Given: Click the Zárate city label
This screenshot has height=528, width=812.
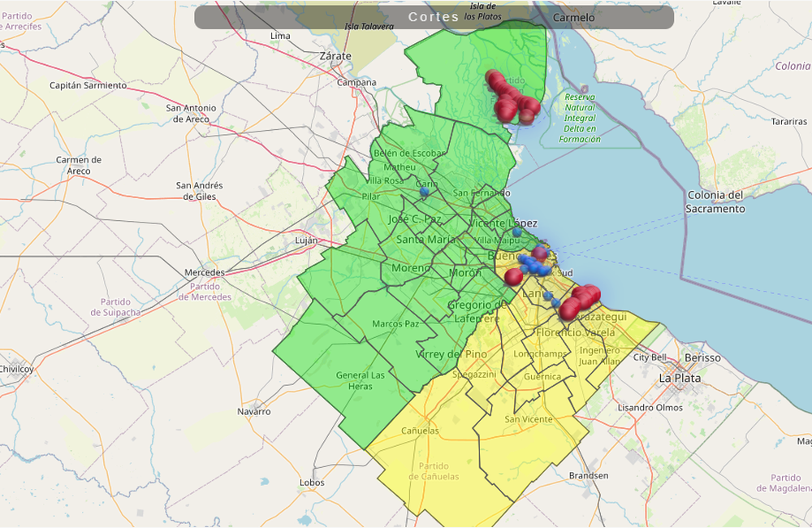Looking at the screenshot, I should pos(336,56).
